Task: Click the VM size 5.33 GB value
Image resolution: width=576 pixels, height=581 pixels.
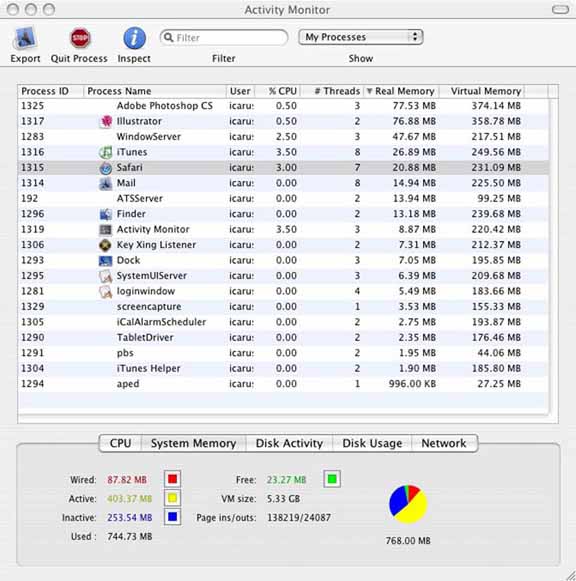Action: (x=283, y=499)
